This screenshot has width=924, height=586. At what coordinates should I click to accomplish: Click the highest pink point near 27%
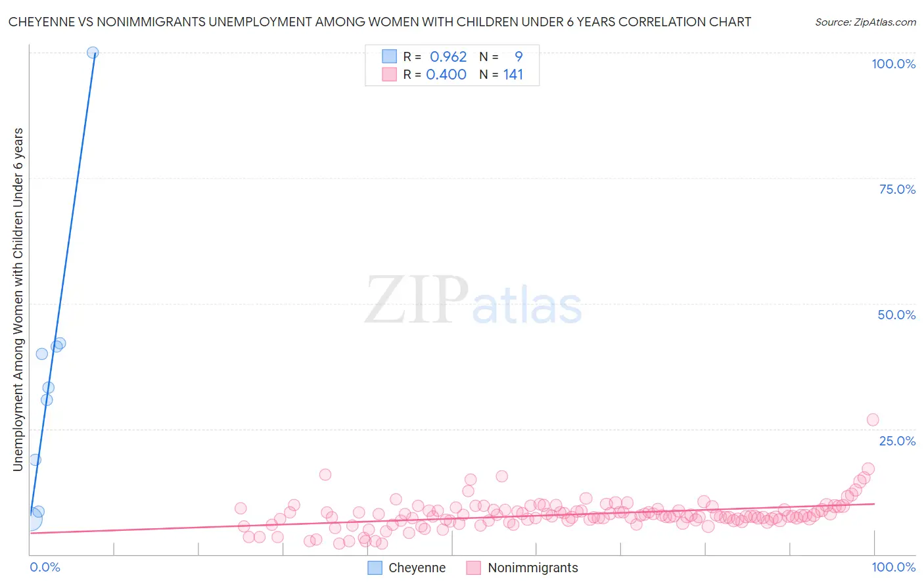point(873,420)
